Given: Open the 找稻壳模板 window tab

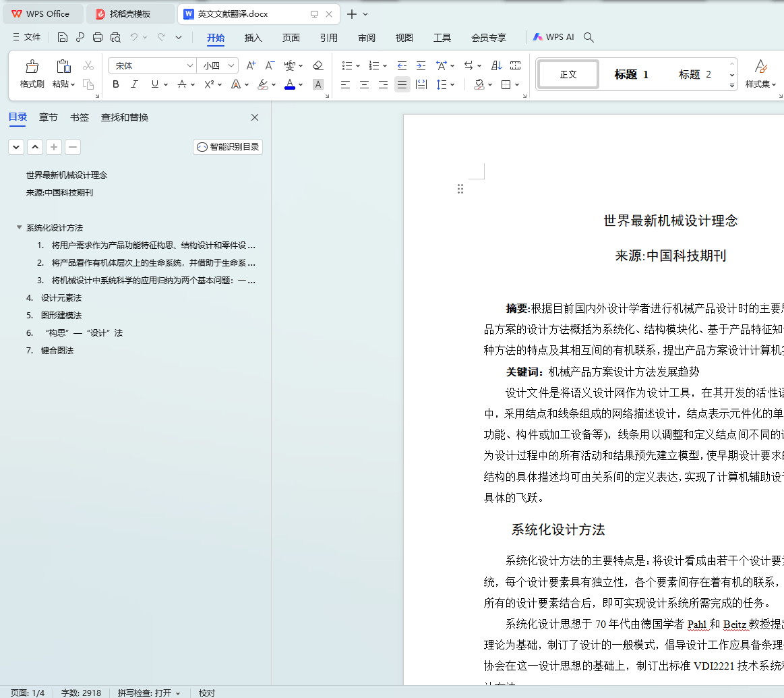Looking at the screenshot, I should pos(130,14).
